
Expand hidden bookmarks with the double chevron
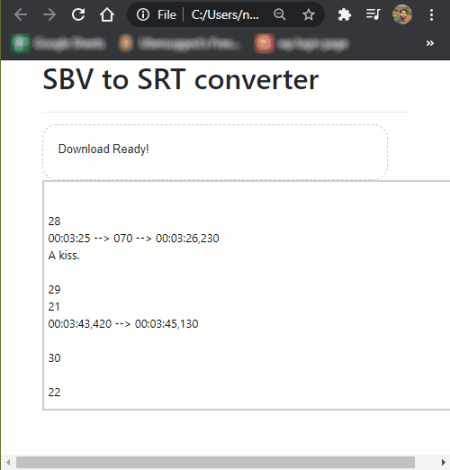point(430,43)
